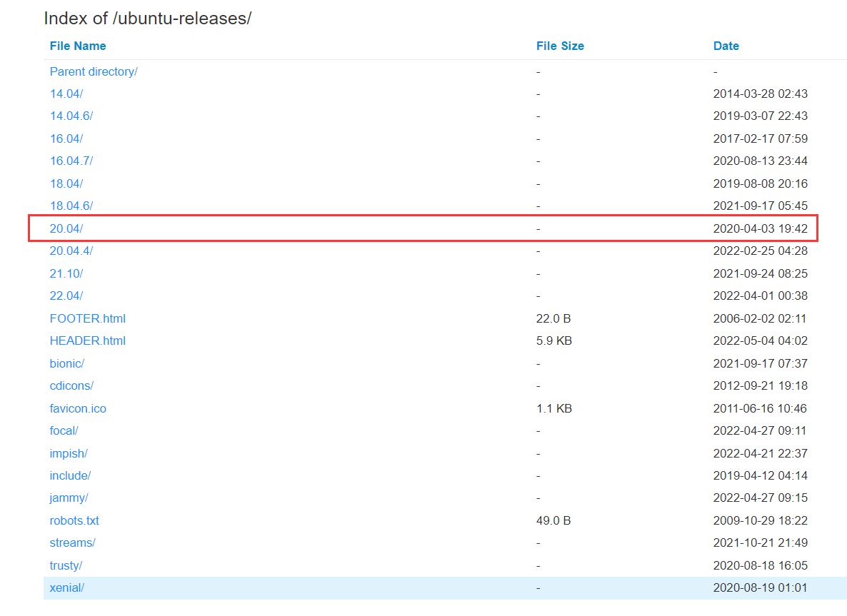Click date 2020-08-19 01:01 of xenial/
This screenshot has width=847, height=616.
tap(760, 587)
